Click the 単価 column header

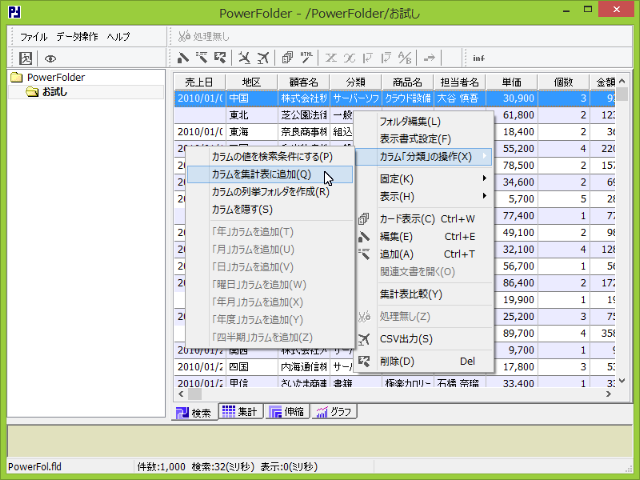pos(512,82)
